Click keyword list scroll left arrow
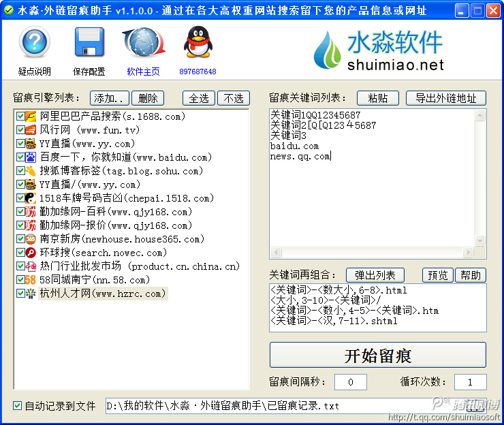The image size is (504, 425). (277, 253)
